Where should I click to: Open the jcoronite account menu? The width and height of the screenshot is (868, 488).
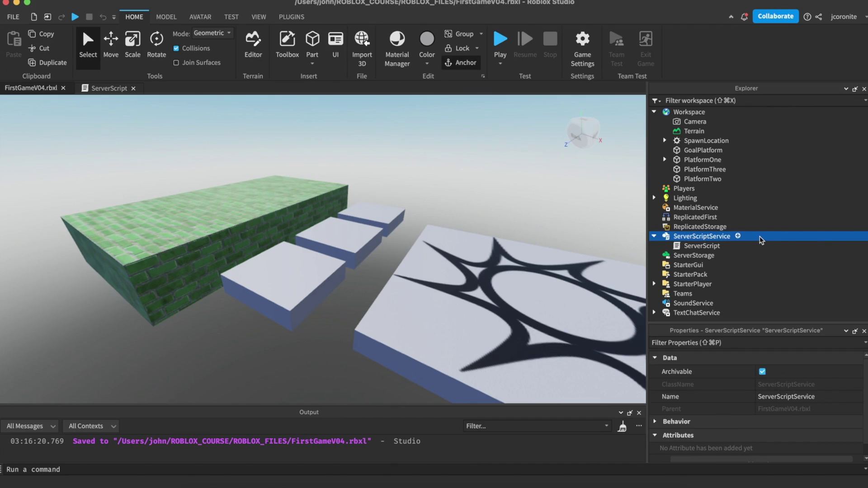coord(844,17)
